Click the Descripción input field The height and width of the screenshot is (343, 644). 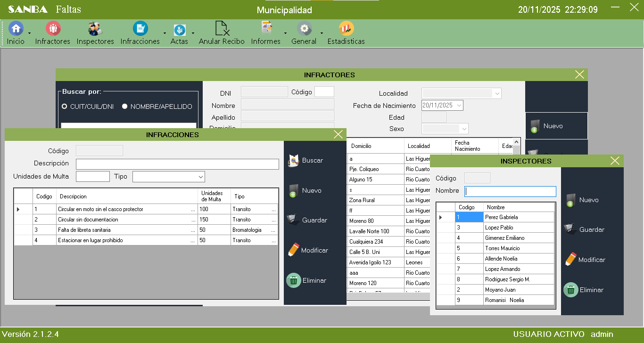(x=177, y=164)
